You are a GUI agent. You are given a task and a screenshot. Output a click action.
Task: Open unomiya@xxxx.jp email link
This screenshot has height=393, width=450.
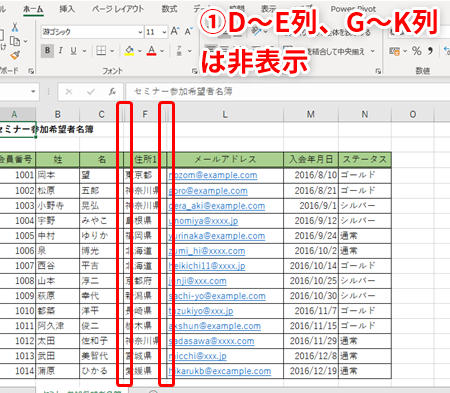click(x=203, y=221)
